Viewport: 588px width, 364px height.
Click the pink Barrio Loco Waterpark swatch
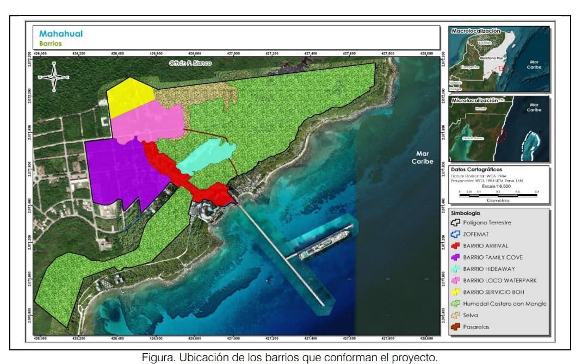pyautogui.click(x=455, y=280)
